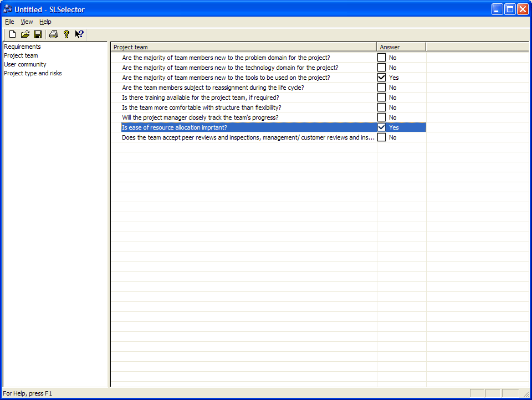Maximize the SLSelector window

pyautogui.click(x=510, y=9)
